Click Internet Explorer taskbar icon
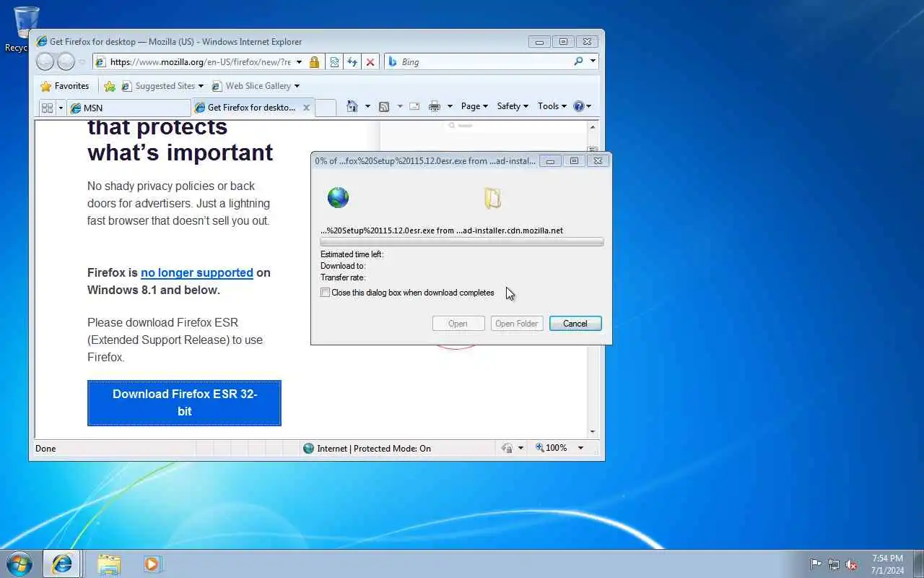924x578 pixels. click(x=62, y=564)
